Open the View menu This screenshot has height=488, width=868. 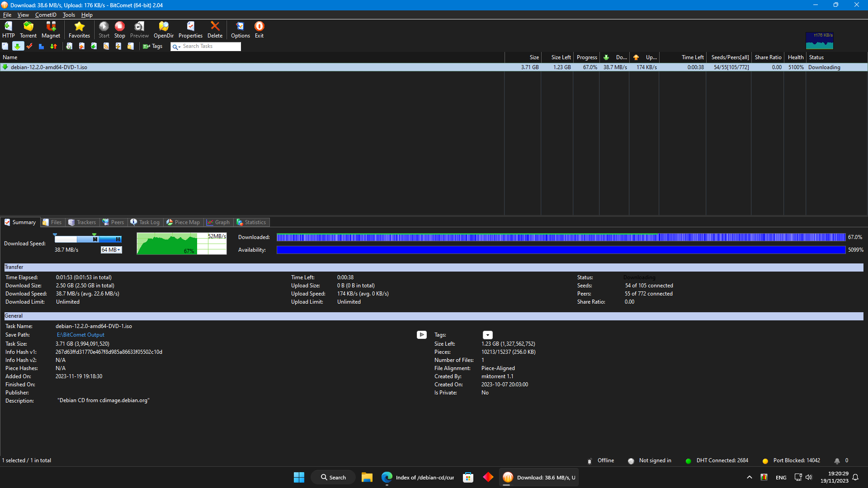(x=23, y=15)
